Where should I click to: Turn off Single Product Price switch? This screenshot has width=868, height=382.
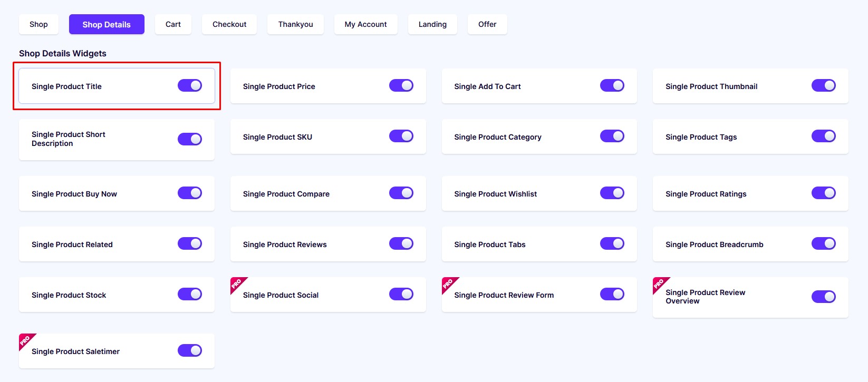pos(401,85)
